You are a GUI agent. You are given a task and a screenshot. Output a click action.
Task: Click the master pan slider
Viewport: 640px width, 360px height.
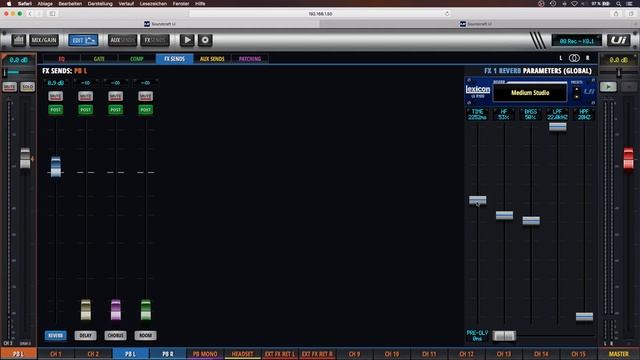(619, 73)
